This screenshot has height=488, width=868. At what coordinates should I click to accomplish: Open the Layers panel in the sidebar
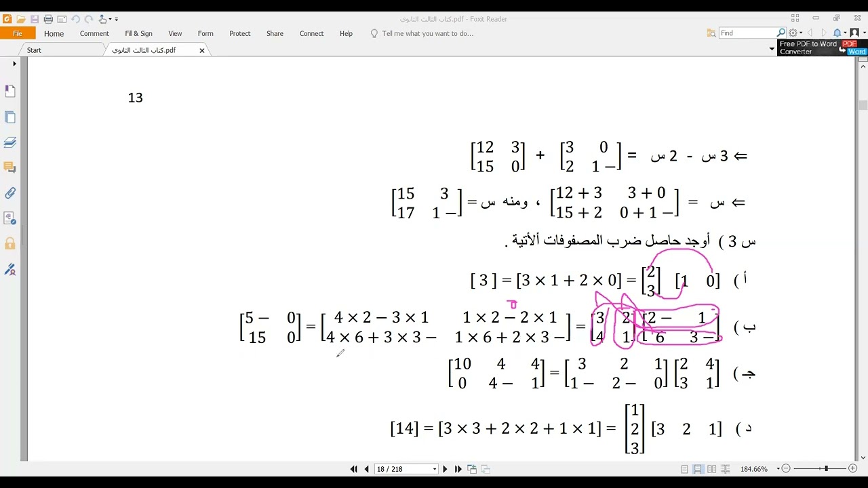(10, 142)
